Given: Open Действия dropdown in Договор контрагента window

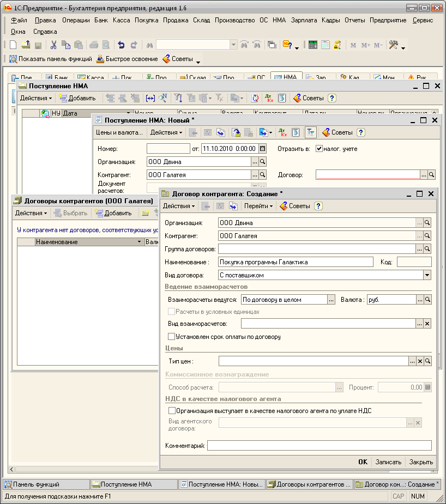Looking at the screenshot, I should coord(179,206).
